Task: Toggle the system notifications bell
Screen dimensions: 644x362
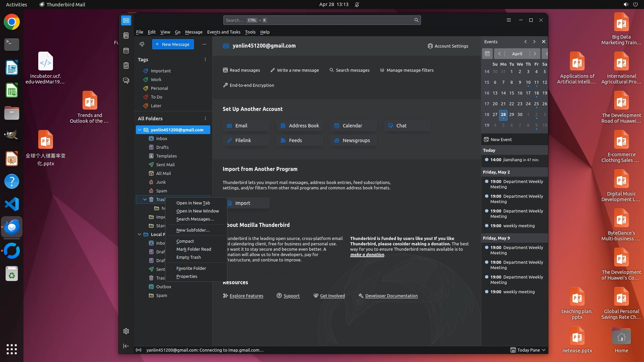Action: pyautogui.click(x=357, y=4)
